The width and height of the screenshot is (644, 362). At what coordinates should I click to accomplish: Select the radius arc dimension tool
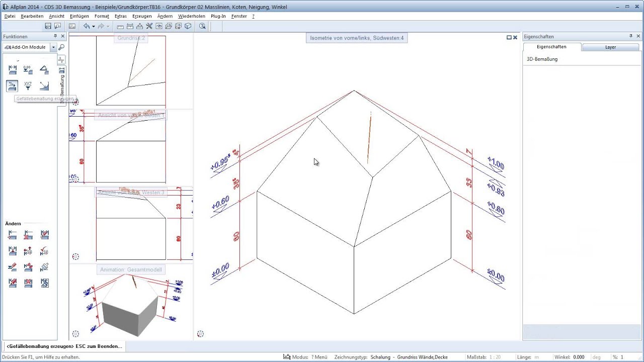(44, 86)
